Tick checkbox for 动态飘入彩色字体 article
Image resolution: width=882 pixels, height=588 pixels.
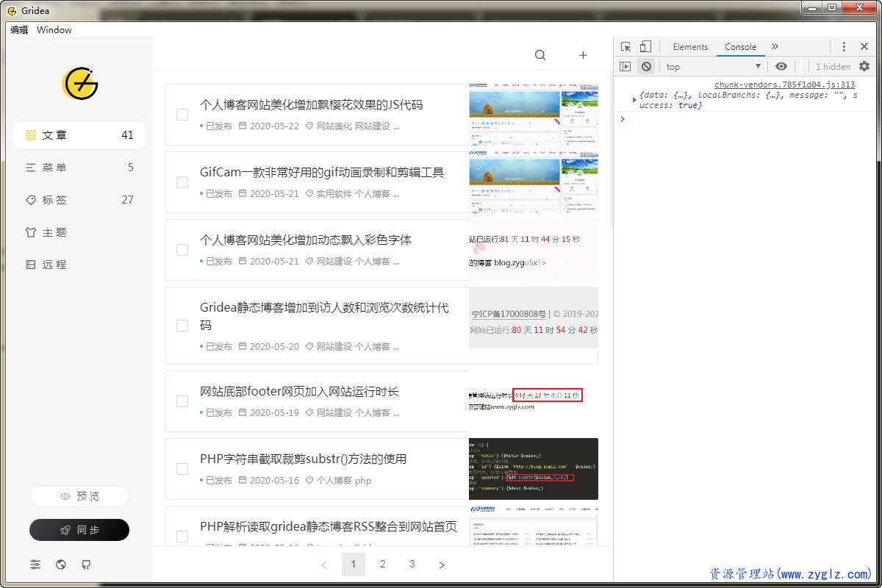(182, 250)
